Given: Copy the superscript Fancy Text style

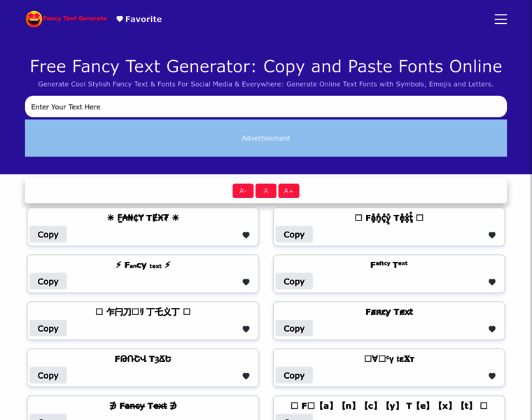Looking at the screenshot, I should [294, 281].
